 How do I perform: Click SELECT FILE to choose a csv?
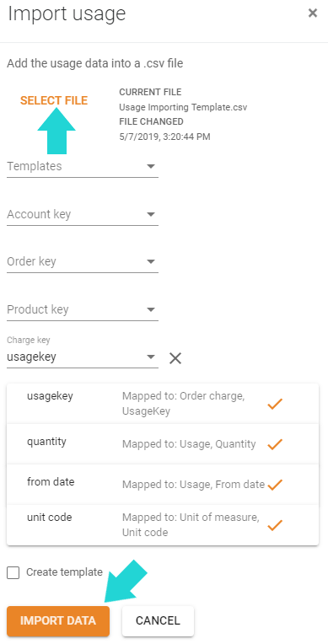pos(54,100)
